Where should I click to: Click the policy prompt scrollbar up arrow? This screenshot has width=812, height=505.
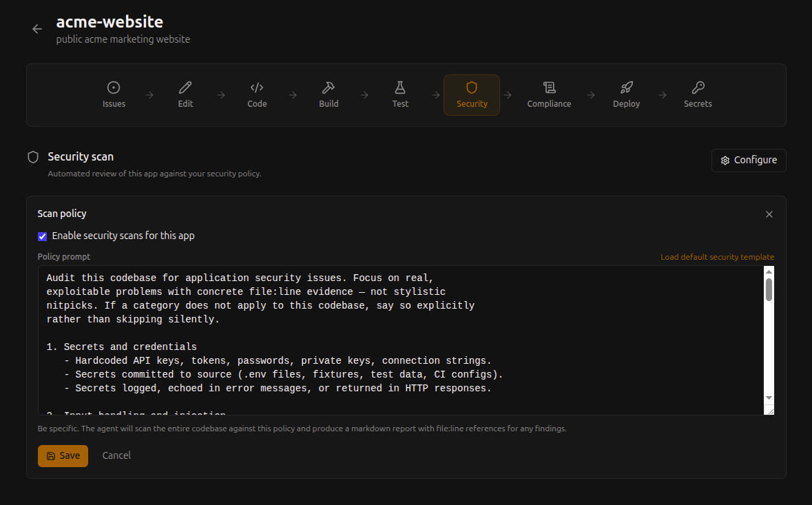coord(769,271)
